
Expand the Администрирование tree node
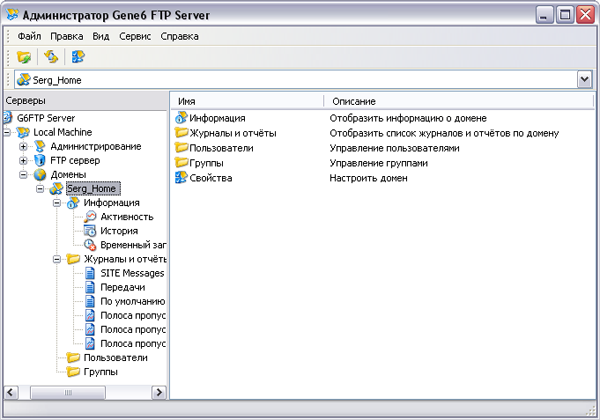pyautogui.click(x=23, y=147)
